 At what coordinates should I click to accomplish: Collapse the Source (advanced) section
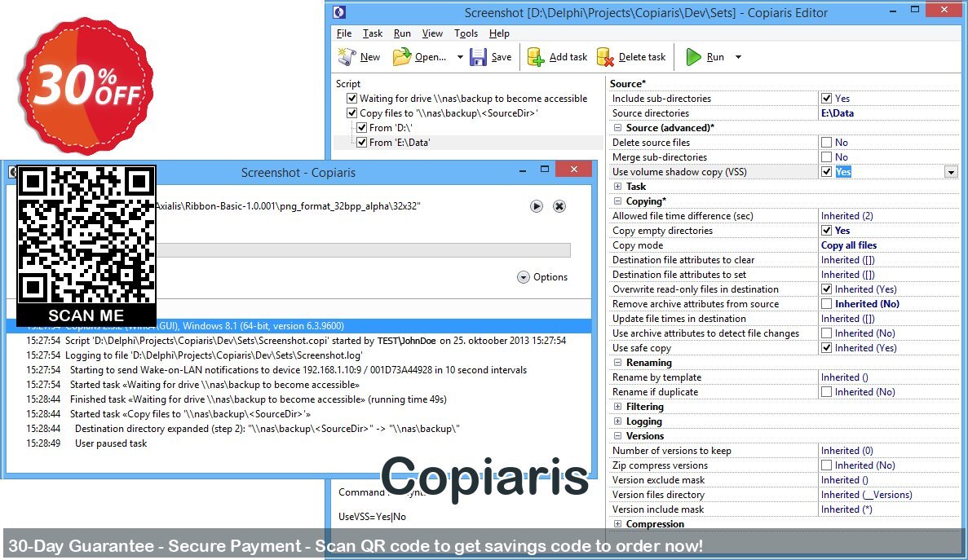[x=617, y=128]
